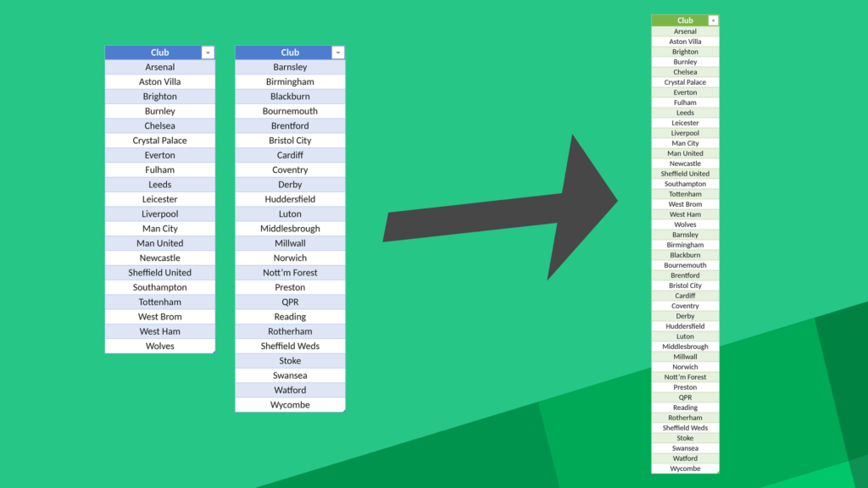Click Arsenal in the green combined table
The width and height of the screenshot is (868, 488).
685,31
